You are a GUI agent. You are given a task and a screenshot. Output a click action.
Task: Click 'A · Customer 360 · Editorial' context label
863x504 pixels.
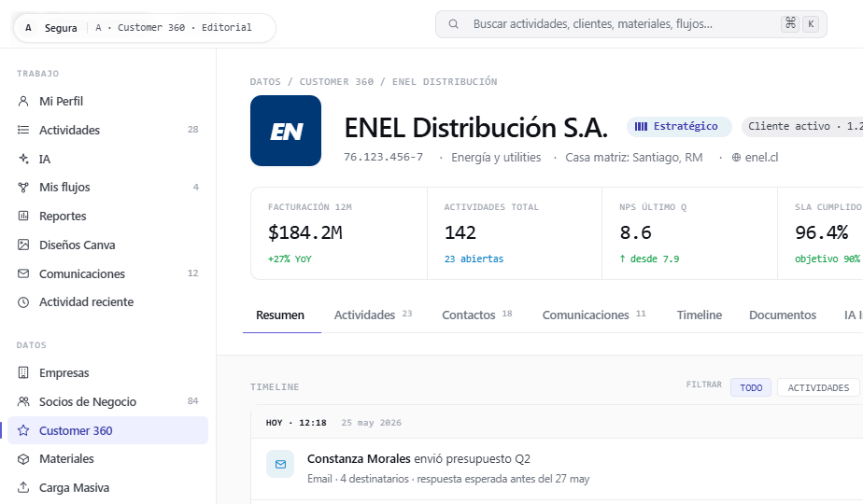tap(174, 27)
